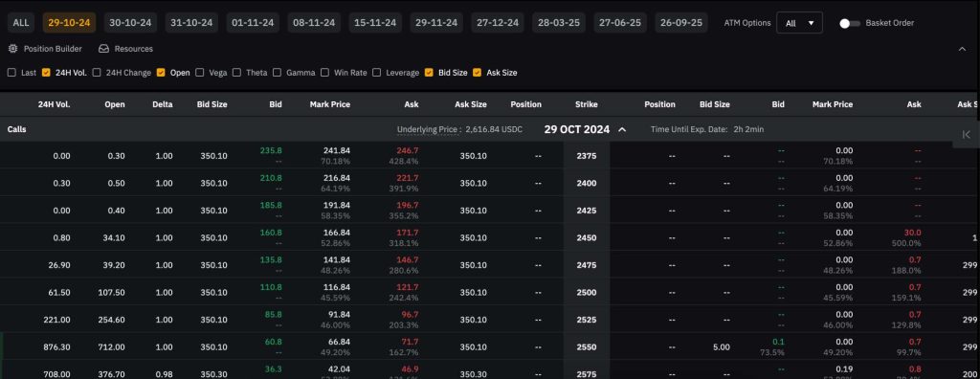This screenshot has width=980, height=379.
Task: Enable the Win Rate checkbox
Action: [x=325, y=73]
